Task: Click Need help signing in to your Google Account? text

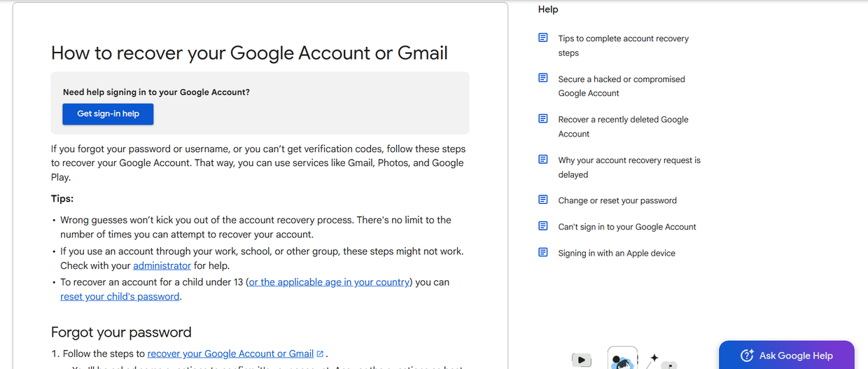Action: tap(156, 92)
